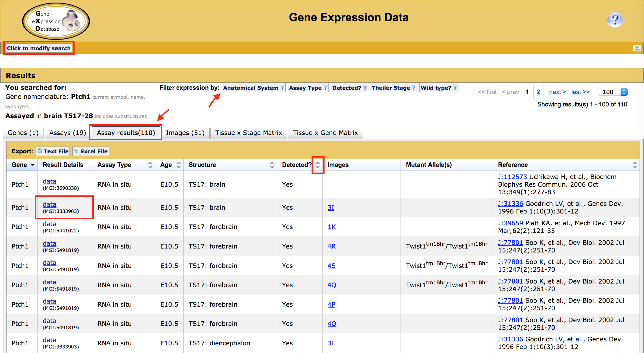Sort by Age column arrows
This screenshot has height=353, width=644.
[x=179, y=165]
